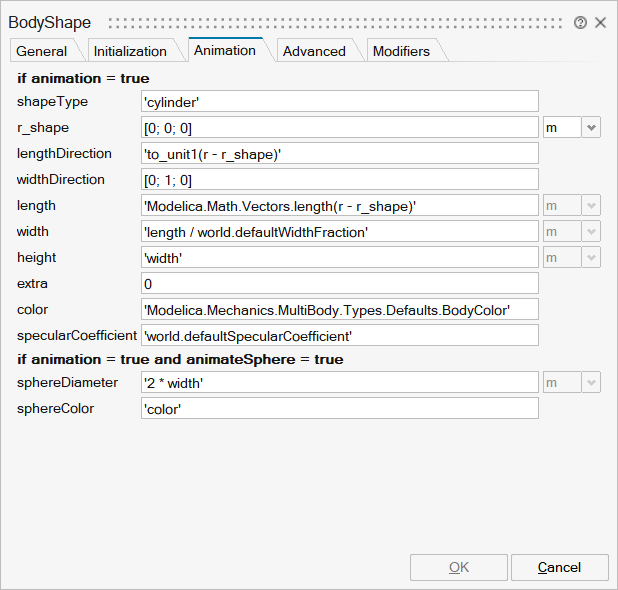
Task: Focus the widthDirection value field
Action: [x=340, y=179]
